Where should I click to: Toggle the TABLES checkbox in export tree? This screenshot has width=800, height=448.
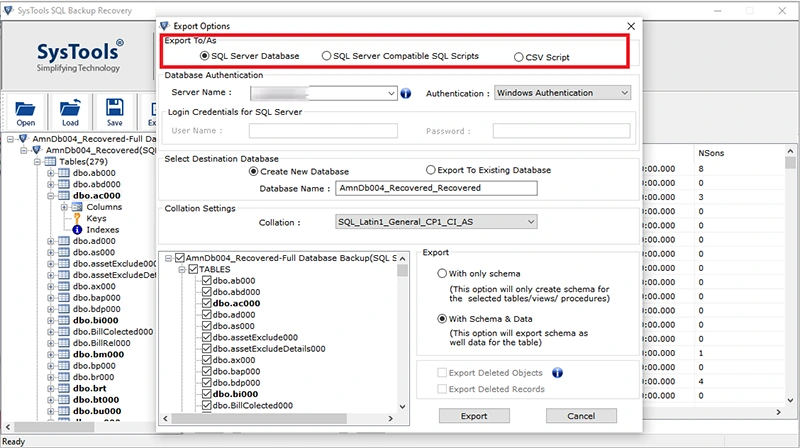tap(193, 269)
